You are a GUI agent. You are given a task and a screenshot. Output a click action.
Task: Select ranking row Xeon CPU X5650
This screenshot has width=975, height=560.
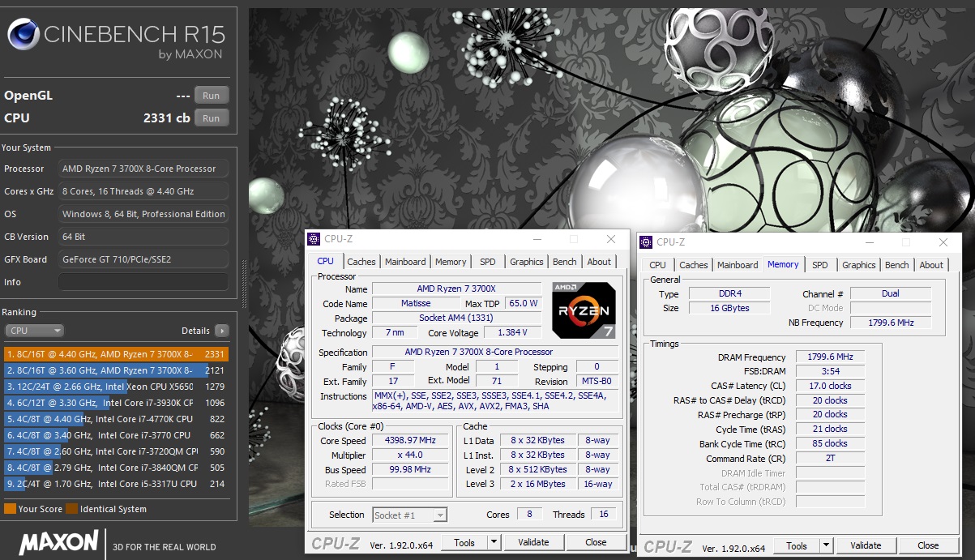[116, 387]
